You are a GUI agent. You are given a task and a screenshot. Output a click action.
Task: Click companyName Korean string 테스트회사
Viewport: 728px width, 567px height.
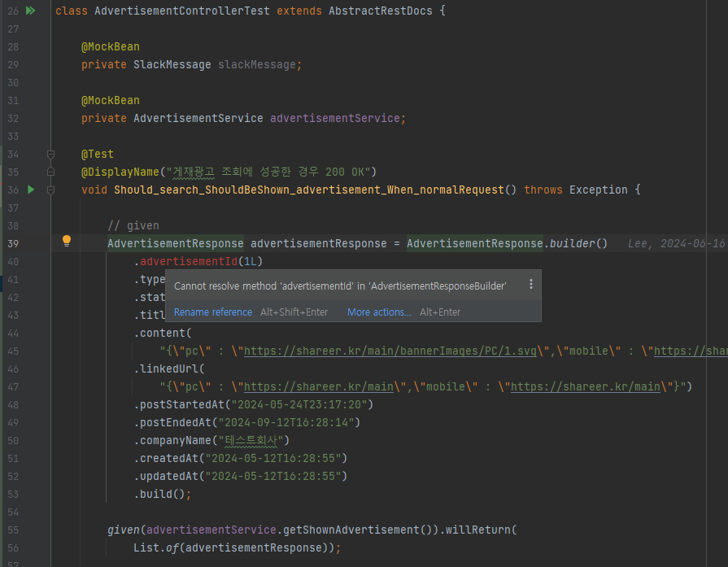[251, 440]
